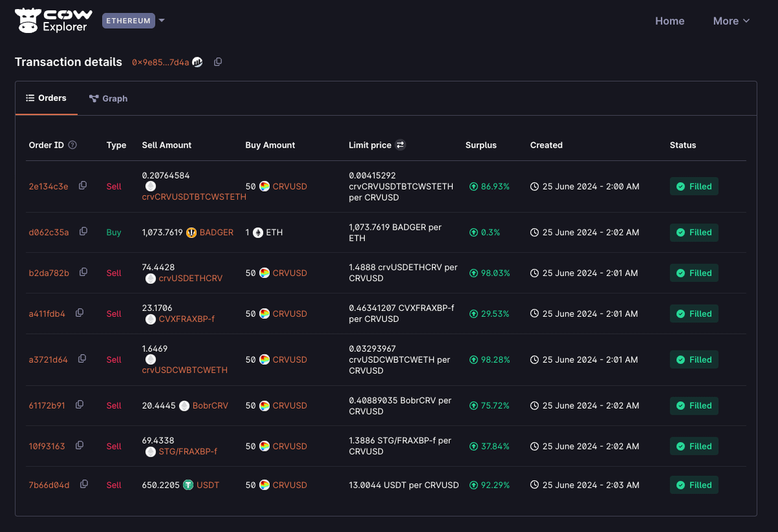Open the BADGER token link
The height and width of the screenshot is (532, 778).
216,232
